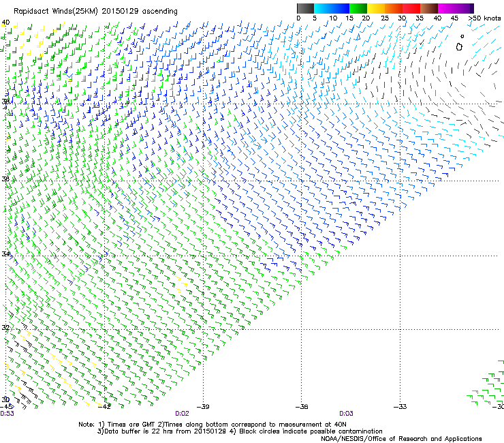Click the red 30-35 knots legend segment
The height and width of the screenshot is (443, 504).
pos(411,8)
